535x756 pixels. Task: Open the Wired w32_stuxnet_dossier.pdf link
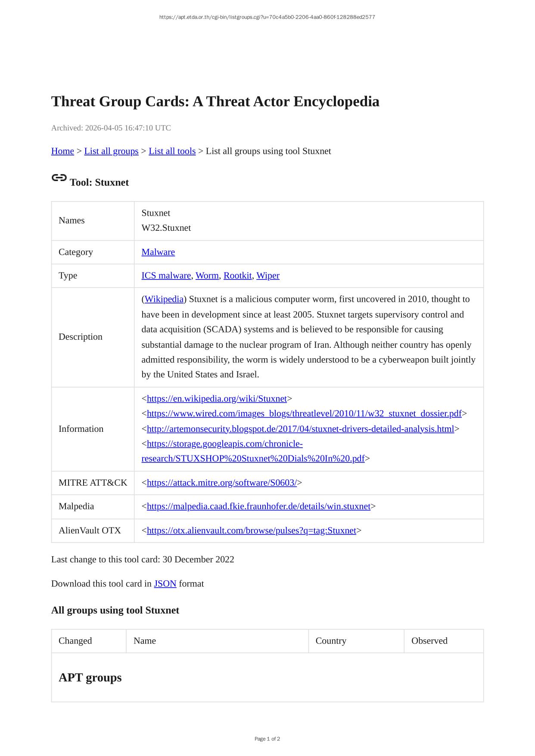point(304,414)
